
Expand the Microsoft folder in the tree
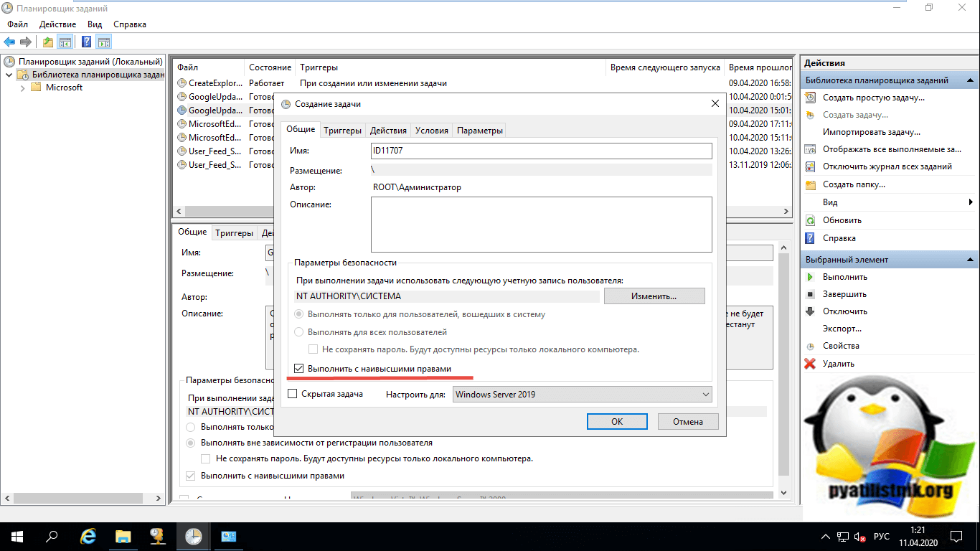click(x=23, y=88)
